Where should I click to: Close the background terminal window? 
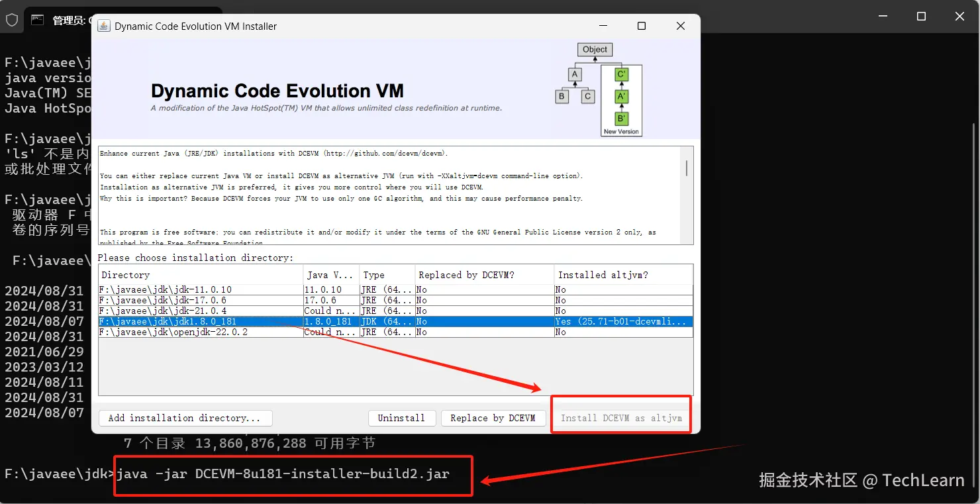pyautogui.click(x=959, y=17)
